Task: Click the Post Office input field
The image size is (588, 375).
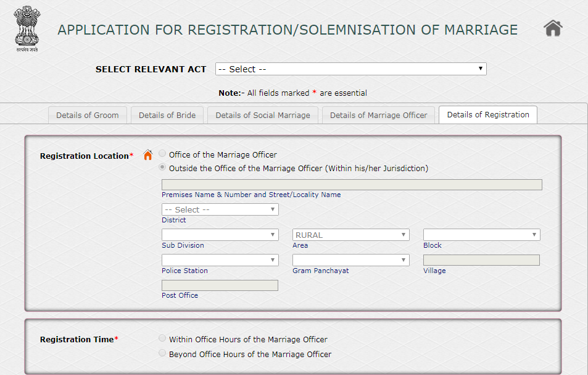Action: (x=220, y=285)
